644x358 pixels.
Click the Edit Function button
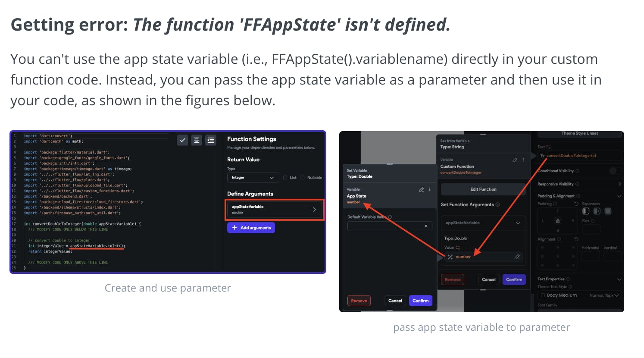pyautogui.click(x=483, y=189)
